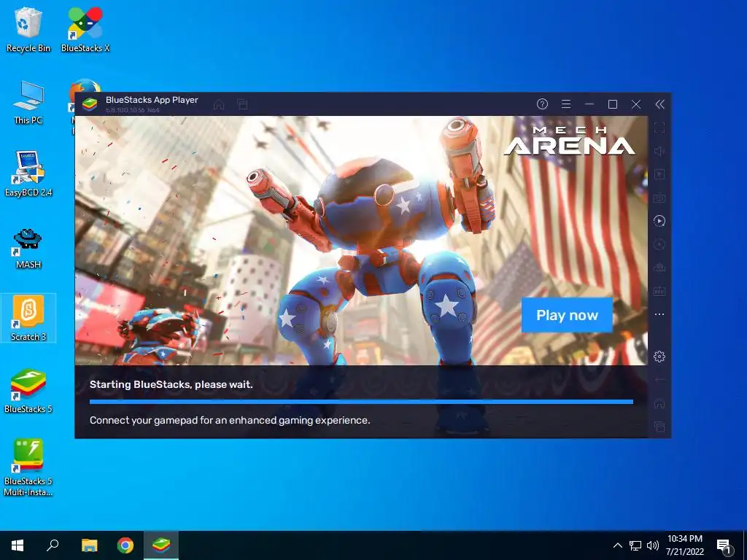747x560 pixels.
Task: Open BlueStacks settings gear icon
Action: [659, 356]
